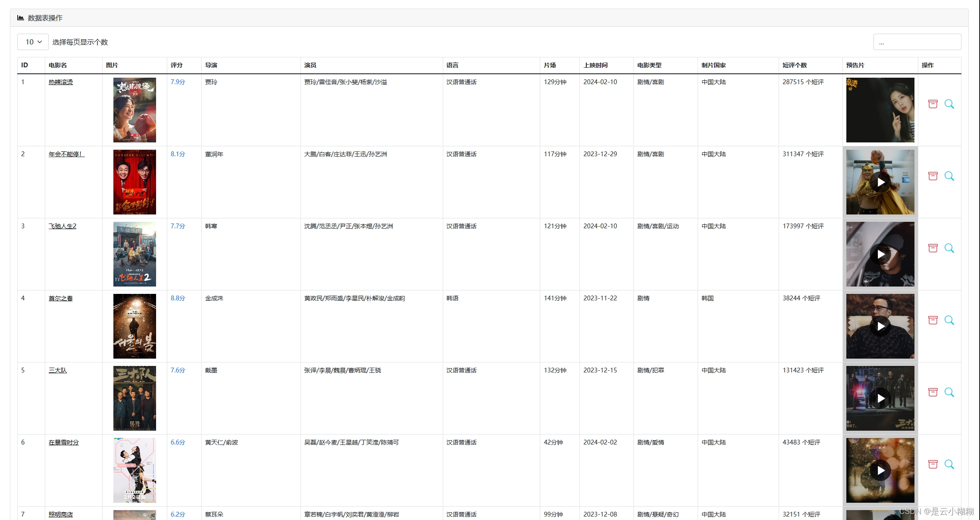Image resolution: width=980 pixels, height=520 pixels.
Task: Click the 飞驰人生2 poster thumbnail
Action: (135, 254)
